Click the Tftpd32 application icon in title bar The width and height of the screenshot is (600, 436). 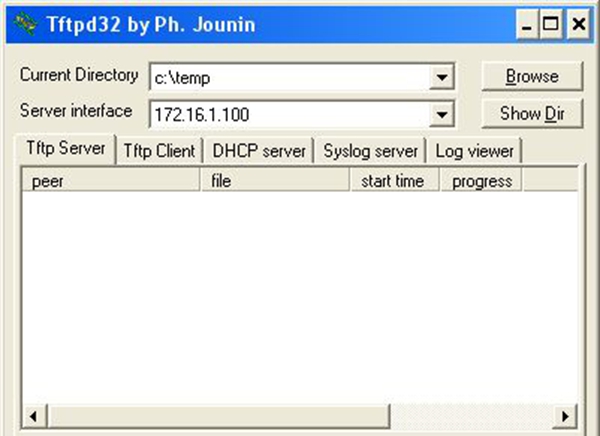click(25, 24)
